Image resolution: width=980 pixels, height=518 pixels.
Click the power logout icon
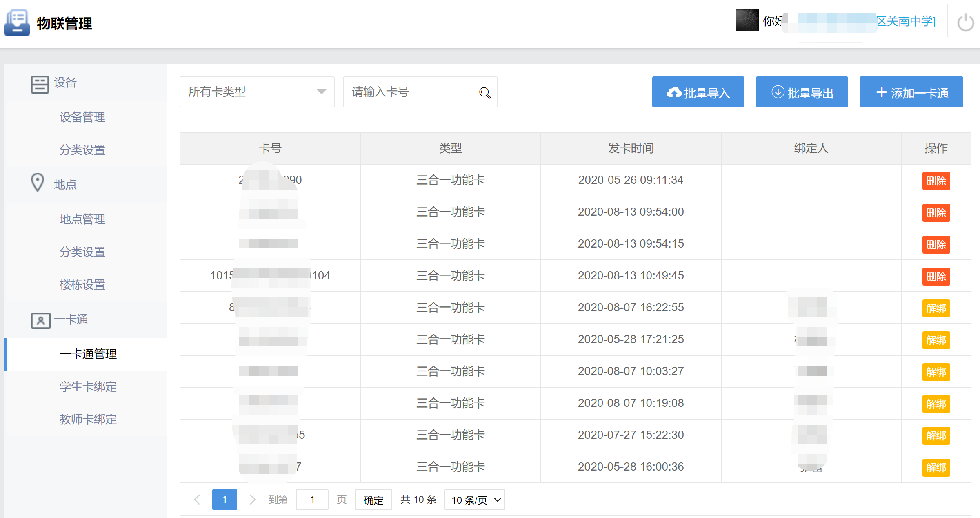tap(965, 22)
